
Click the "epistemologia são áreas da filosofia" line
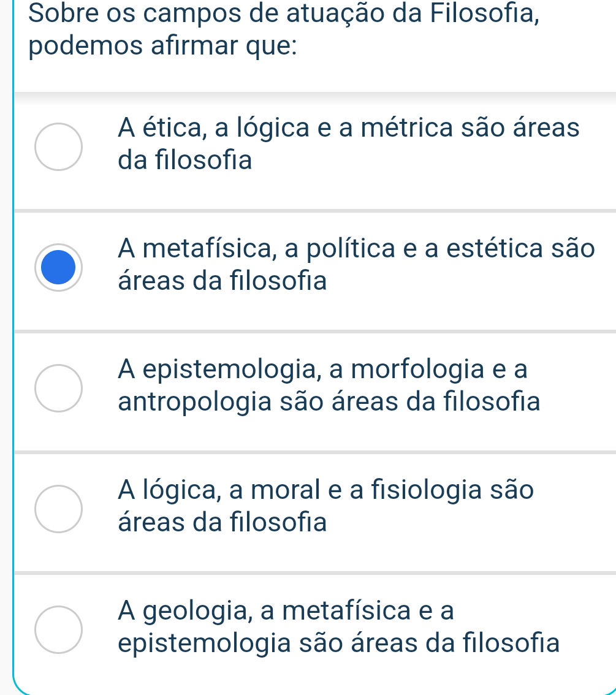click(x=338, y=644)
